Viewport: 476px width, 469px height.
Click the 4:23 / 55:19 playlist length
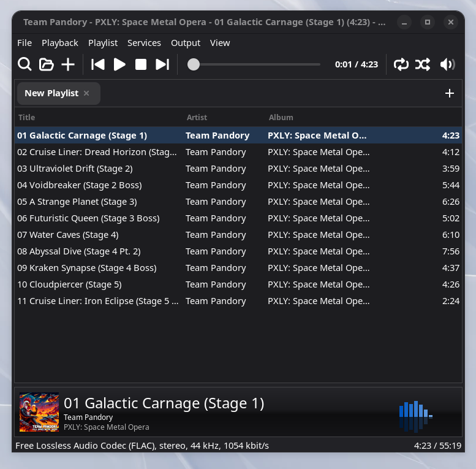(x=437, y=446)
